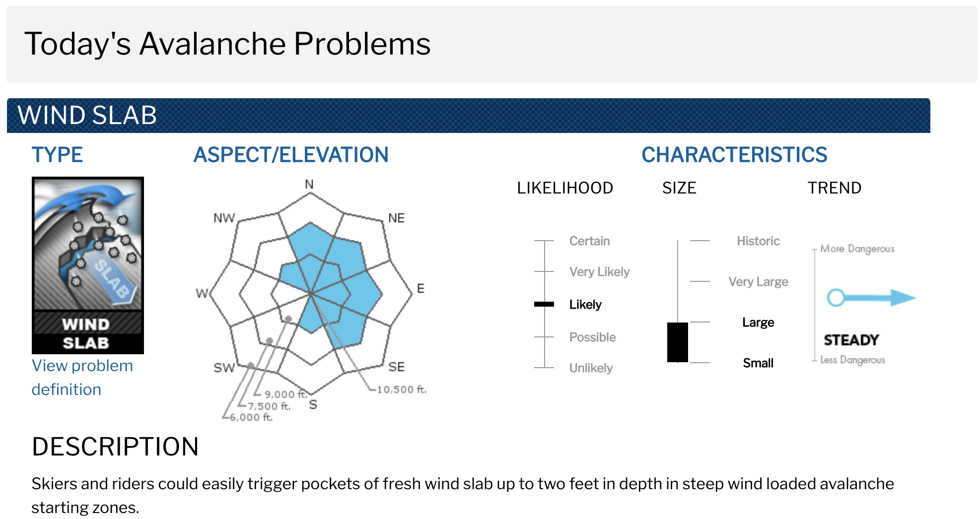Viewport: 980px width, 519px height.
Task: Click the Historic size level
Action: [758, 241]
